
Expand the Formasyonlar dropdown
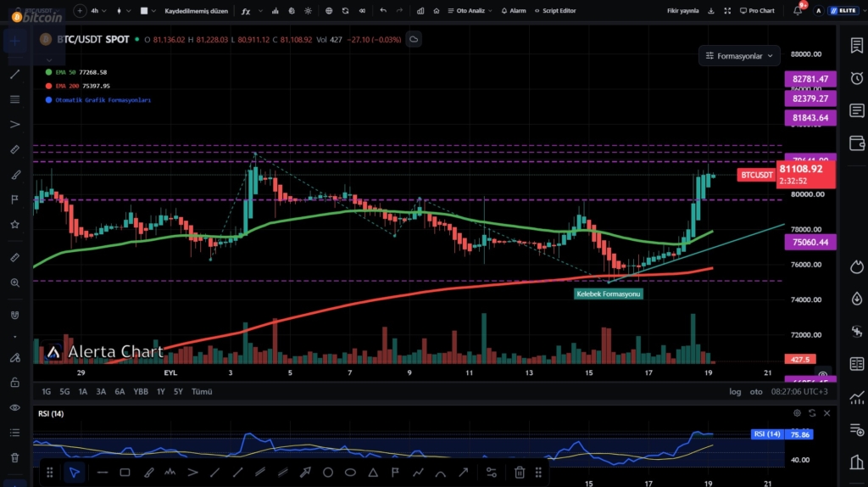coord(739,56)
